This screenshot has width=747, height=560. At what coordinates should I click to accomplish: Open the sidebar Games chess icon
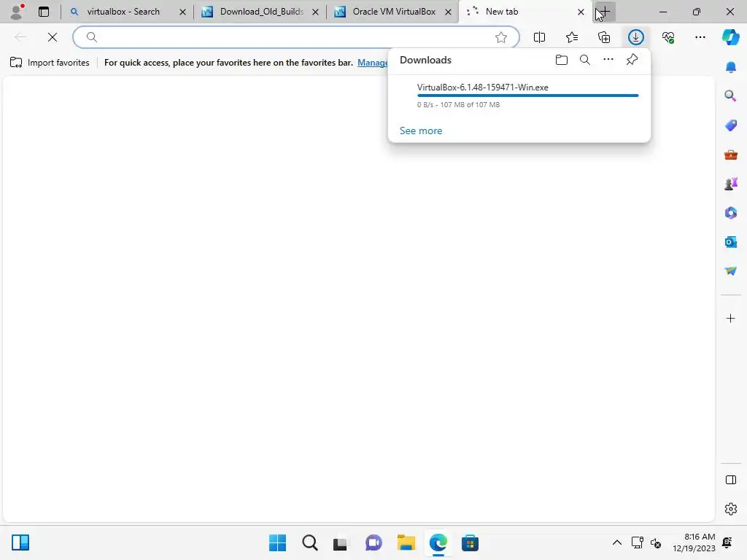point(730,184)
